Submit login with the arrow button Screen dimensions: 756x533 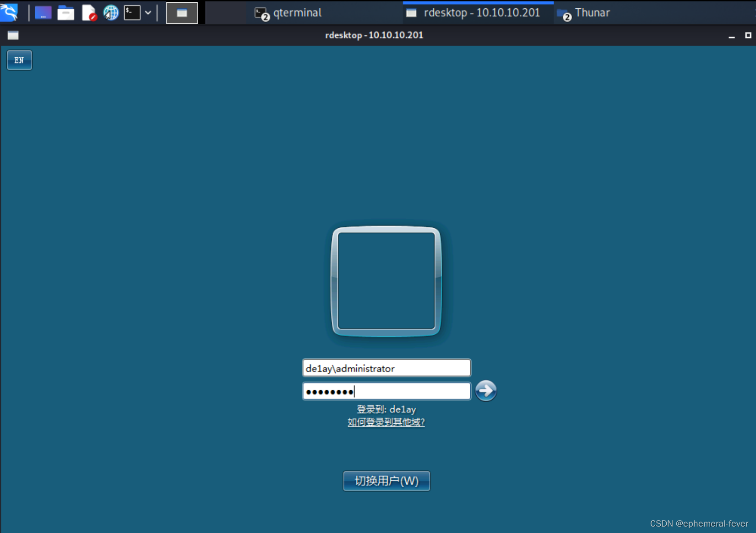click(486, 391)
